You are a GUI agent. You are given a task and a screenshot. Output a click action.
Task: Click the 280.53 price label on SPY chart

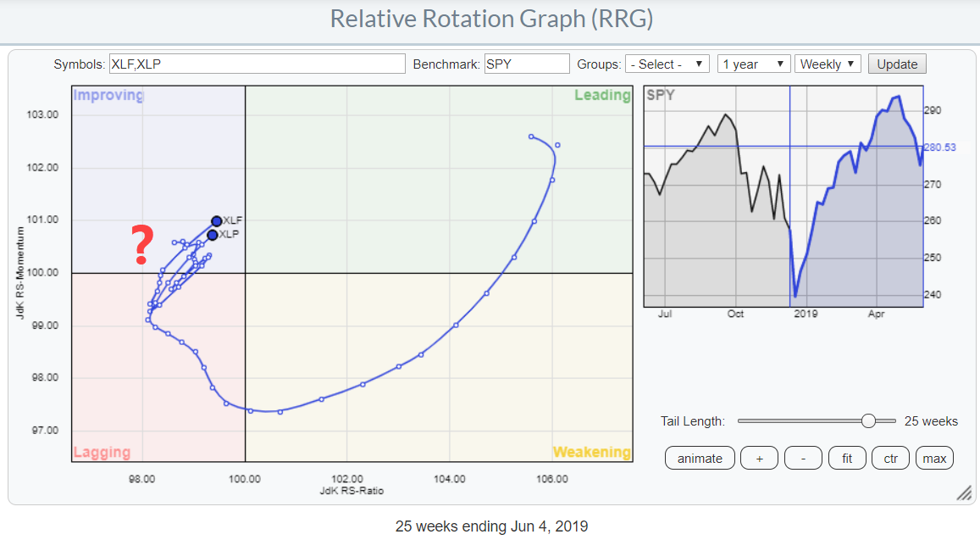pyautogui.click(x=939, y=148)
